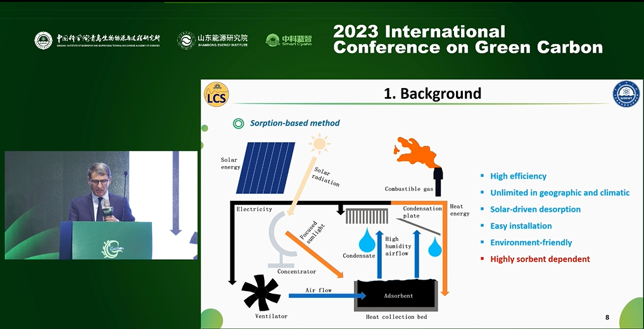Click the 'Solar radiation' label
The width and height of the screenshot is (644, 329).
pyautogui.click(x=326, y=176)
